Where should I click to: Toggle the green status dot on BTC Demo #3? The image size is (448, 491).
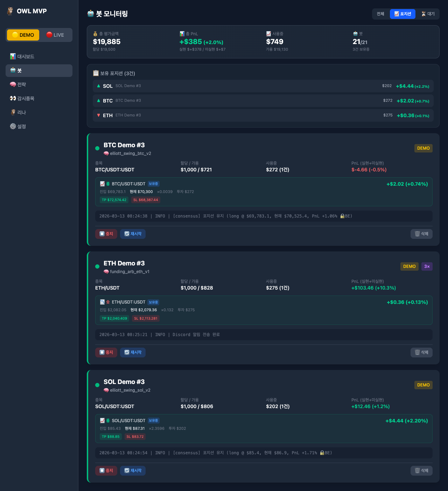[97, 148]
